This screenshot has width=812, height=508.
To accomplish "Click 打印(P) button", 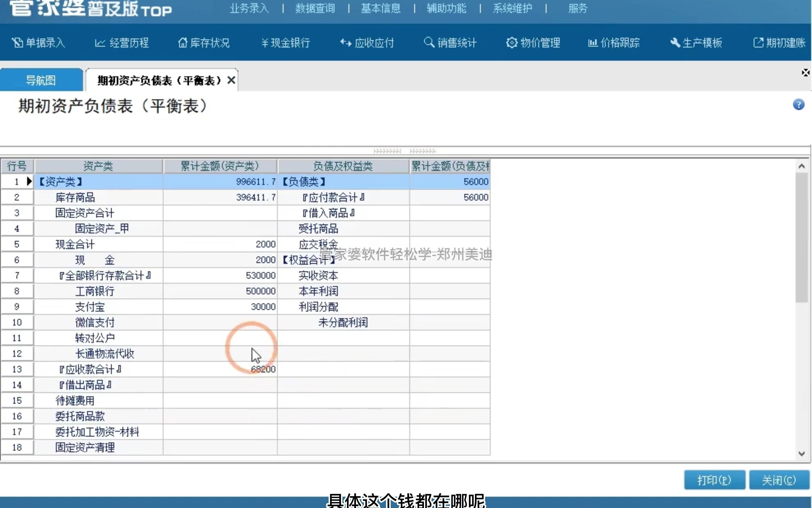I will [714, 480].
